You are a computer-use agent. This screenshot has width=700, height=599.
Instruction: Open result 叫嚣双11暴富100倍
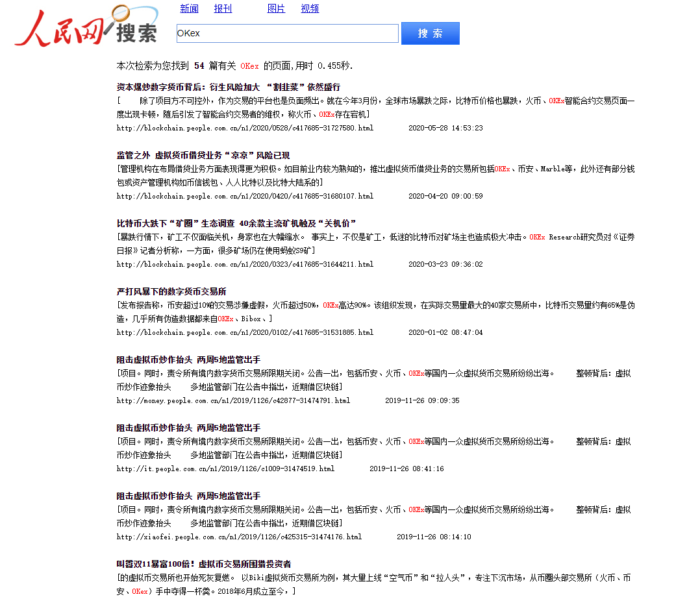point(204,564)
